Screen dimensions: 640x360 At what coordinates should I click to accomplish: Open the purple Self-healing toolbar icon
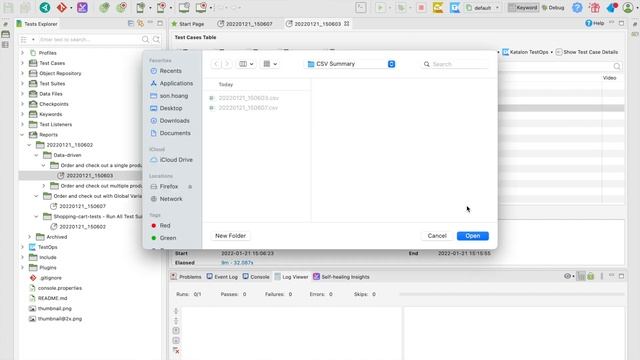pos(82,7)
